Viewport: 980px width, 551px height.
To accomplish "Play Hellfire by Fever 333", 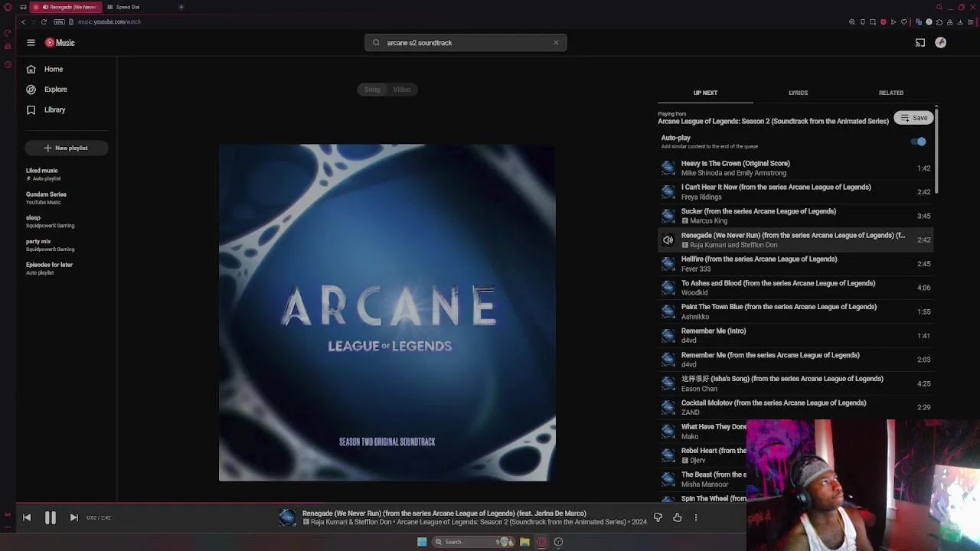I will 796,264.
